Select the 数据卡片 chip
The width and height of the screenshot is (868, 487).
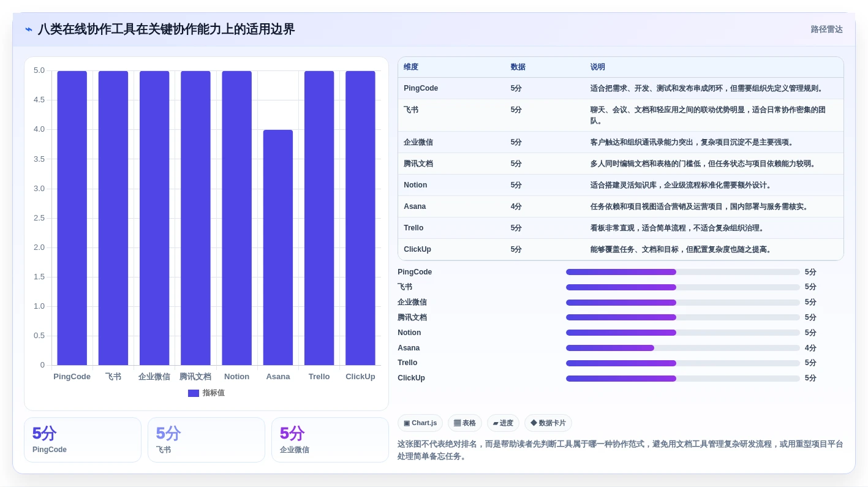pyautogui.click(x=548, y=423)
